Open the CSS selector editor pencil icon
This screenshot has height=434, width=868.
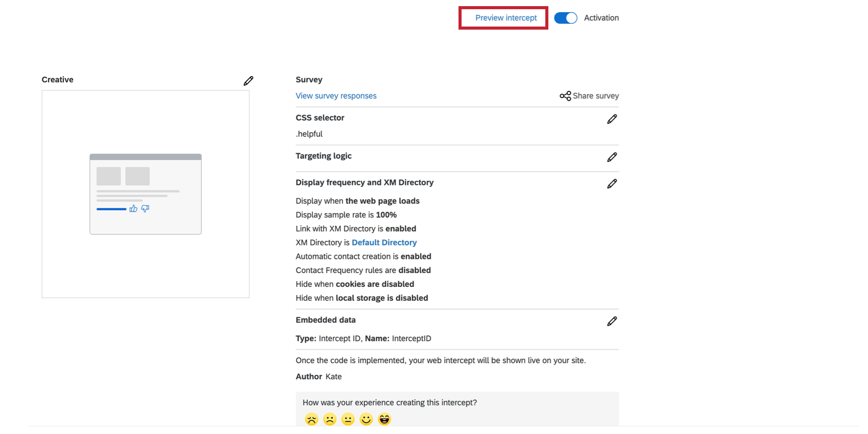612,119
